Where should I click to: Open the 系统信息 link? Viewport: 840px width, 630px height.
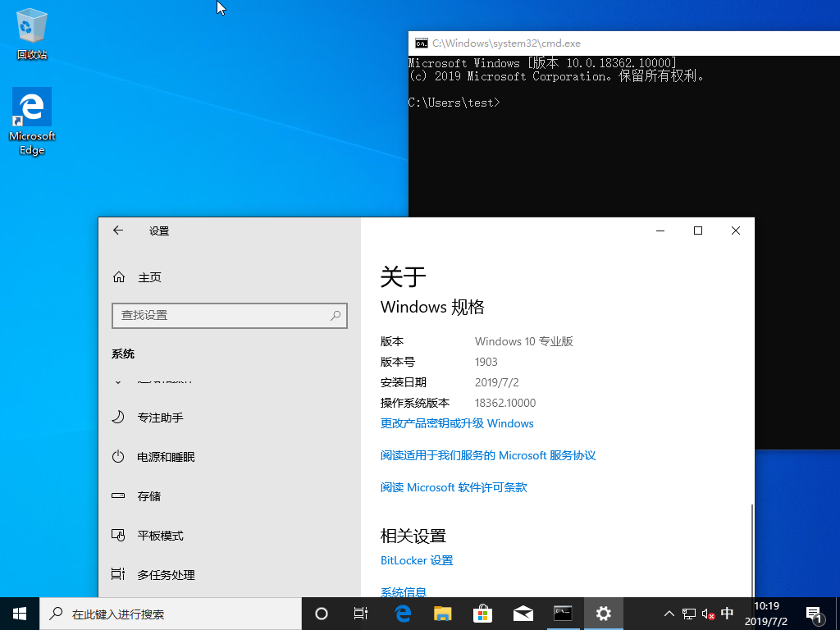point(404,592)
